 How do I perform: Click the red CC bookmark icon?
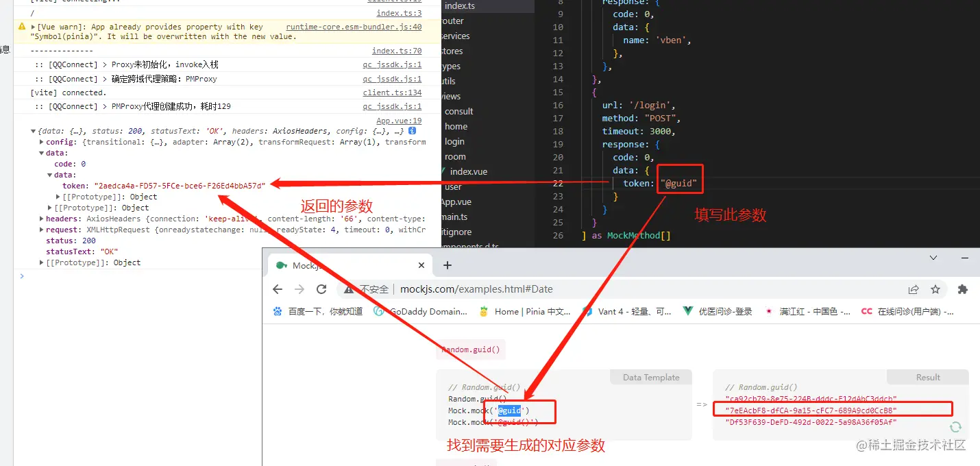click(x=867, y=311)
